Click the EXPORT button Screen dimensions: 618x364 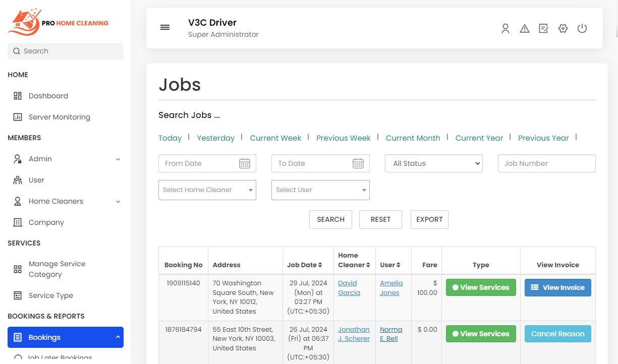[429, 219]
